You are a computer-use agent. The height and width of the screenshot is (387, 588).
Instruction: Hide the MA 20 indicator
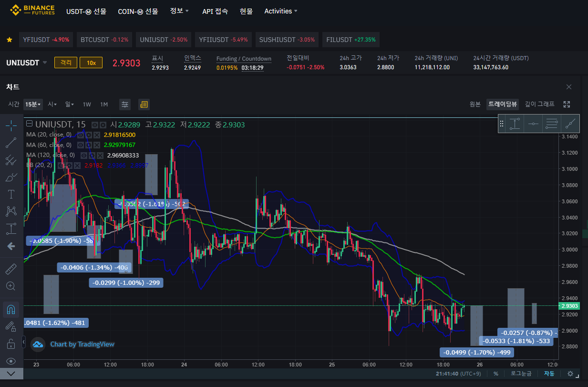(81, 135)
